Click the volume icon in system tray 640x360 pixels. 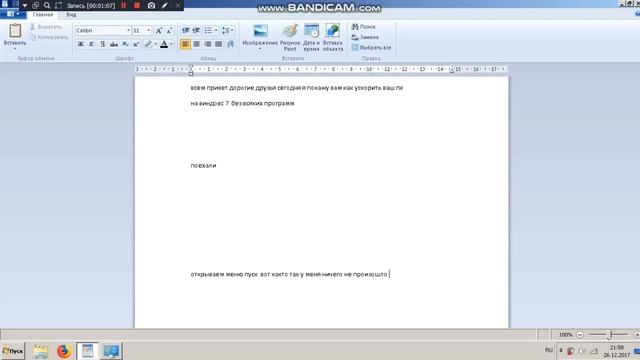[x=582, y=351]
